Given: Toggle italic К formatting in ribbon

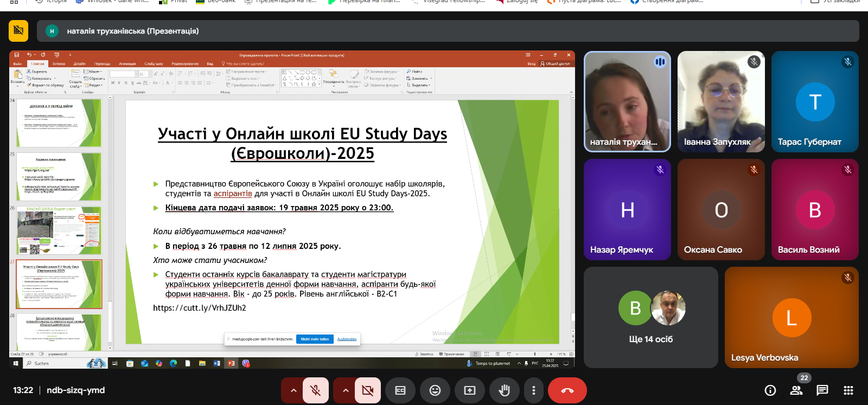Looking at the screenshot, I should pyautogui.click(x=119, y=83).
